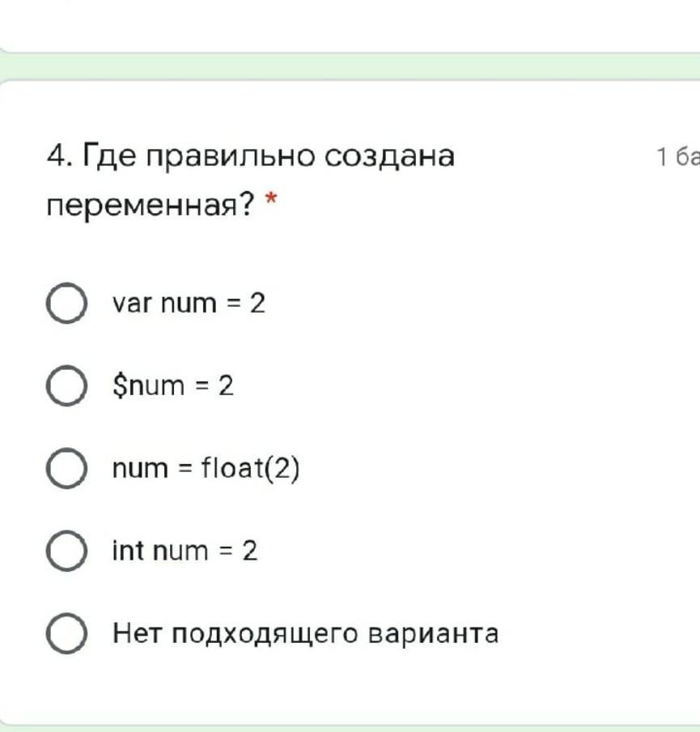The width and height of the screenshot is (700, 732).
Task: Click the 'var num = 2' answer text
Action: (189, 304)
